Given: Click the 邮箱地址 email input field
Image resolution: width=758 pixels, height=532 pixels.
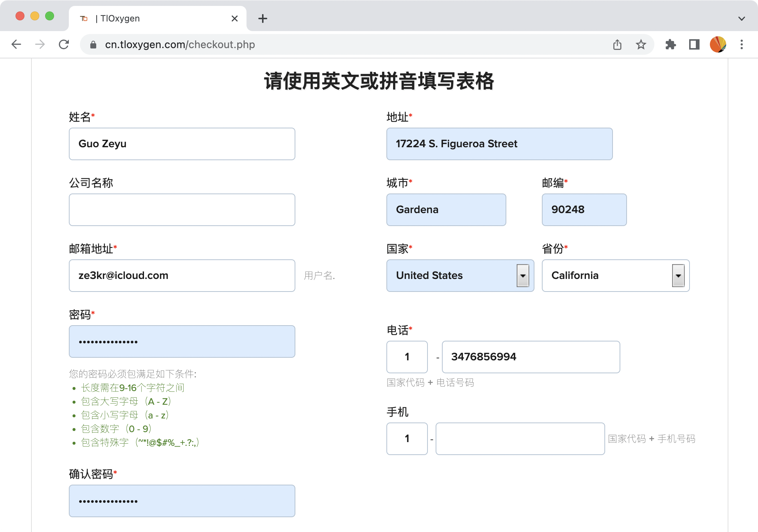Looking at the screenshot, I should pos(182,275).
